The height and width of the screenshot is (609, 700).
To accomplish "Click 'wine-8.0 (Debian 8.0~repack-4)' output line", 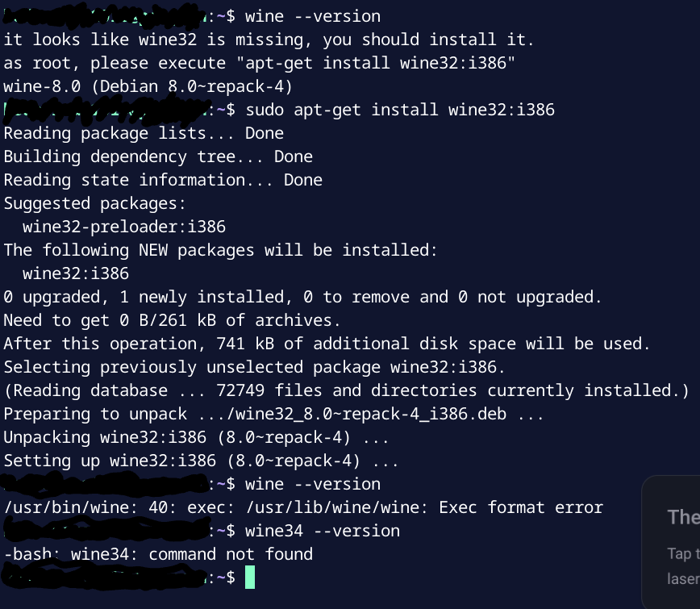I will pyautogui.click(x=148, y=86).
